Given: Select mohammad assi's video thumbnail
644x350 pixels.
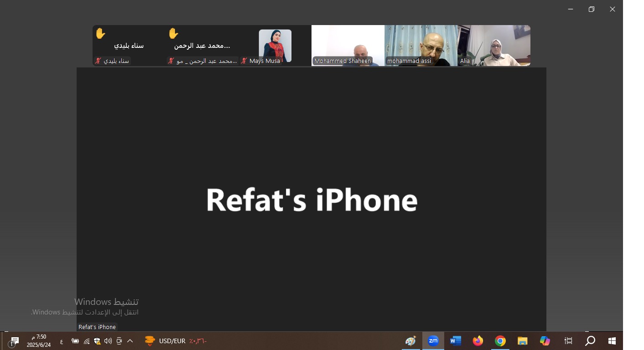Looking at the screenshot, I should [421, 46].
